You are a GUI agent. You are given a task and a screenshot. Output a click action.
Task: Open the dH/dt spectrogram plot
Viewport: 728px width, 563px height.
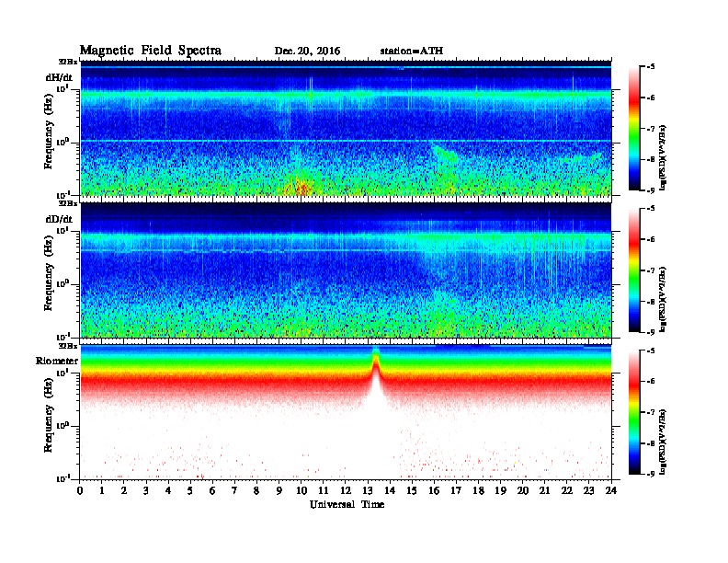click(346, 128)
